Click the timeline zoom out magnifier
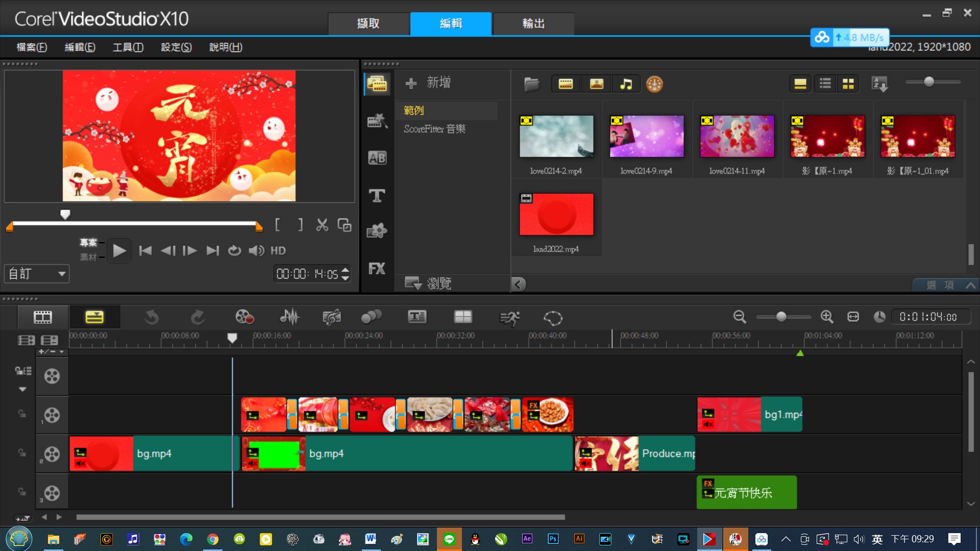Screen dimensions: 980x551 (x=740, y=317)
